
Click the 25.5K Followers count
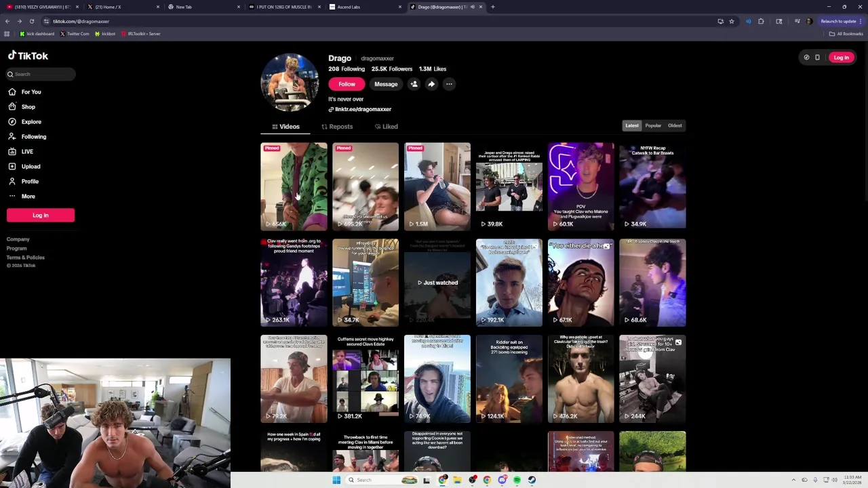(392, 69)
